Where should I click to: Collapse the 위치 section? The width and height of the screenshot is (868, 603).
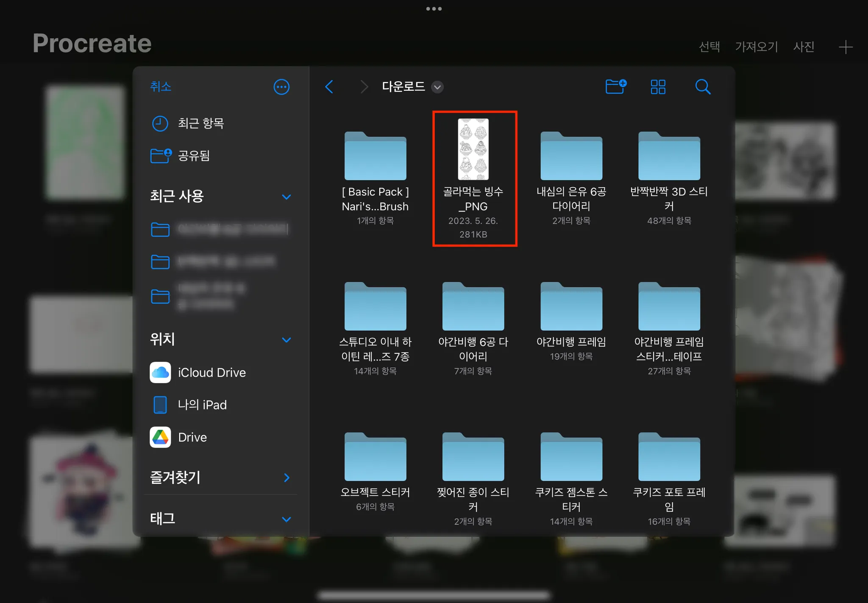[287, 340]
